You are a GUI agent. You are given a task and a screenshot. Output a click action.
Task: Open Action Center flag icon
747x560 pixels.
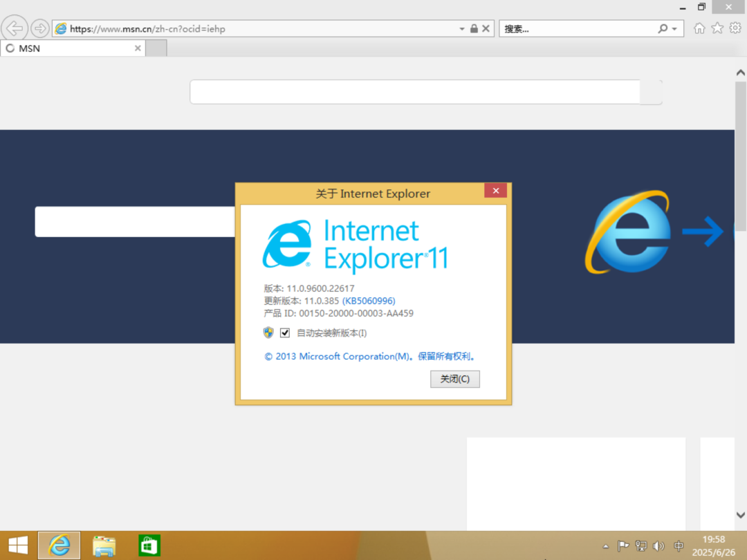pos(622,545)
